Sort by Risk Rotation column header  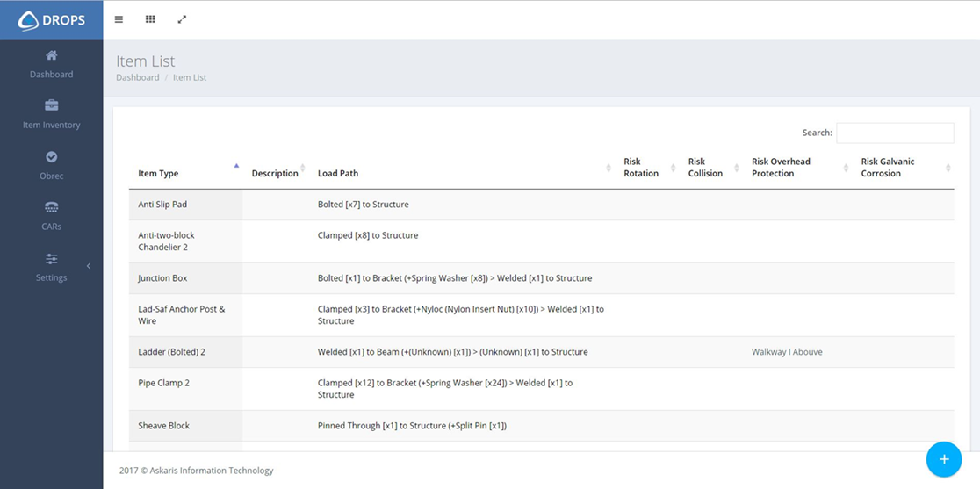point(641,168)
